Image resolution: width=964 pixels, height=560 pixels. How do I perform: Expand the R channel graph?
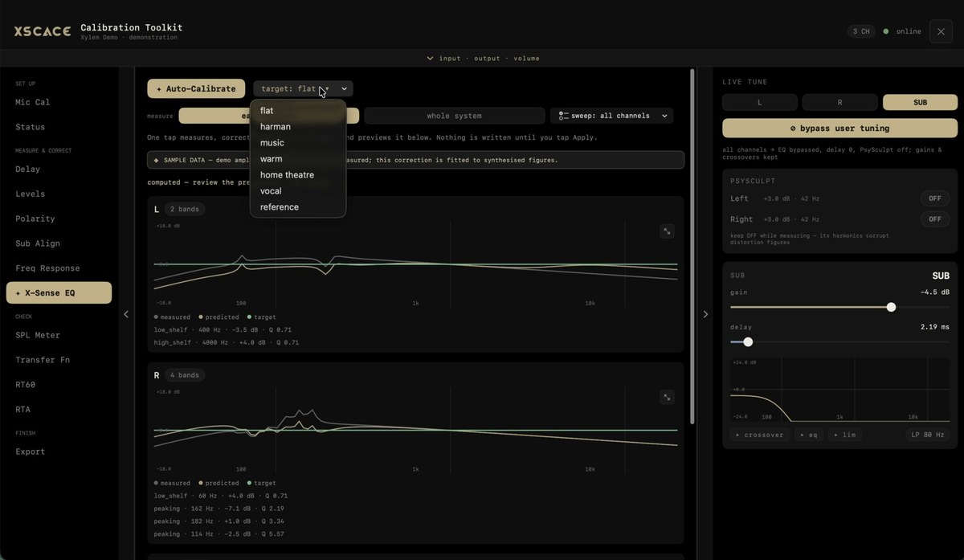coord(667,397)
